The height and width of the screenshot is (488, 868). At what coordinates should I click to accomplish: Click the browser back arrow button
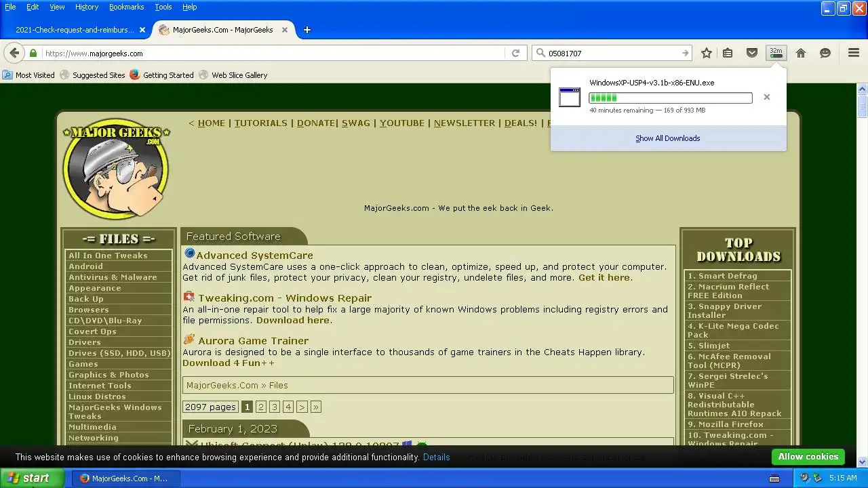[14, 53]
